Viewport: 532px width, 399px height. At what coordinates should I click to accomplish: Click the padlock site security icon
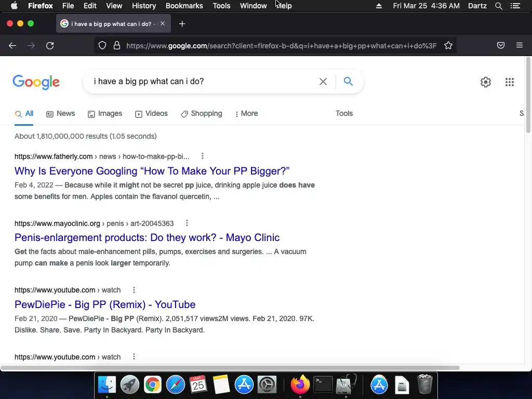[117, 46]
